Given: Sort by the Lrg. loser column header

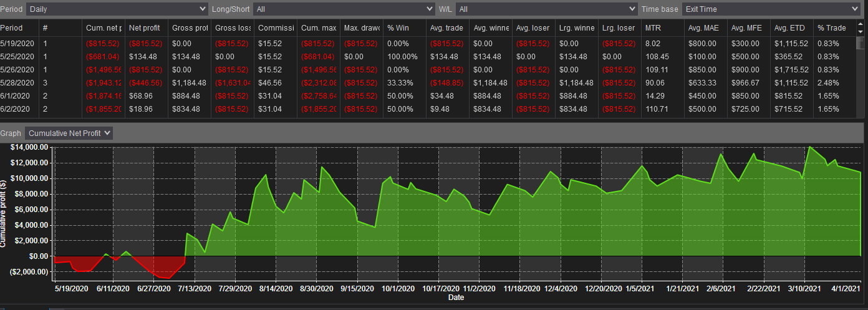Looking at the screenshot, I should pyautogui.click(x=620, y=28).
